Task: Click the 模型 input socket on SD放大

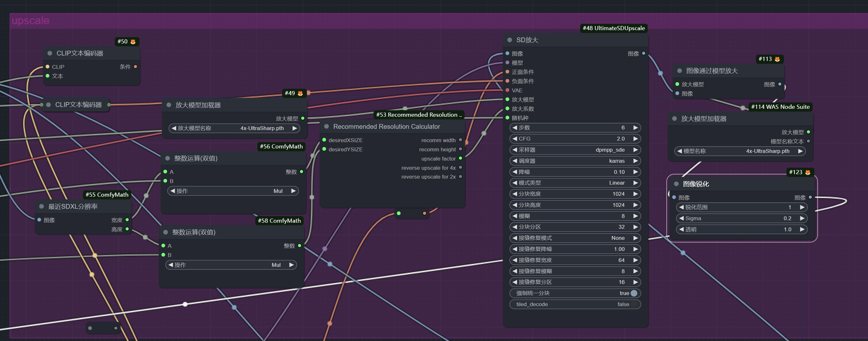Action: [507, 62]
